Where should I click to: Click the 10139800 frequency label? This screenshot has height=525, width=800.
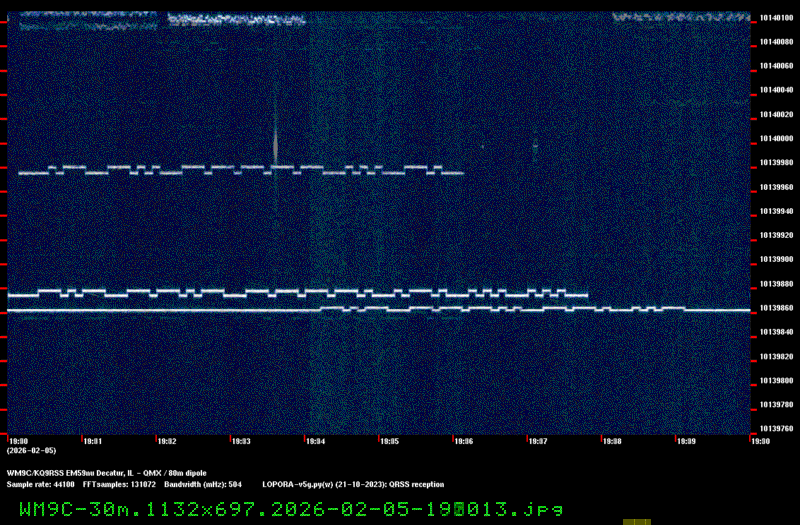pos(776,381)
